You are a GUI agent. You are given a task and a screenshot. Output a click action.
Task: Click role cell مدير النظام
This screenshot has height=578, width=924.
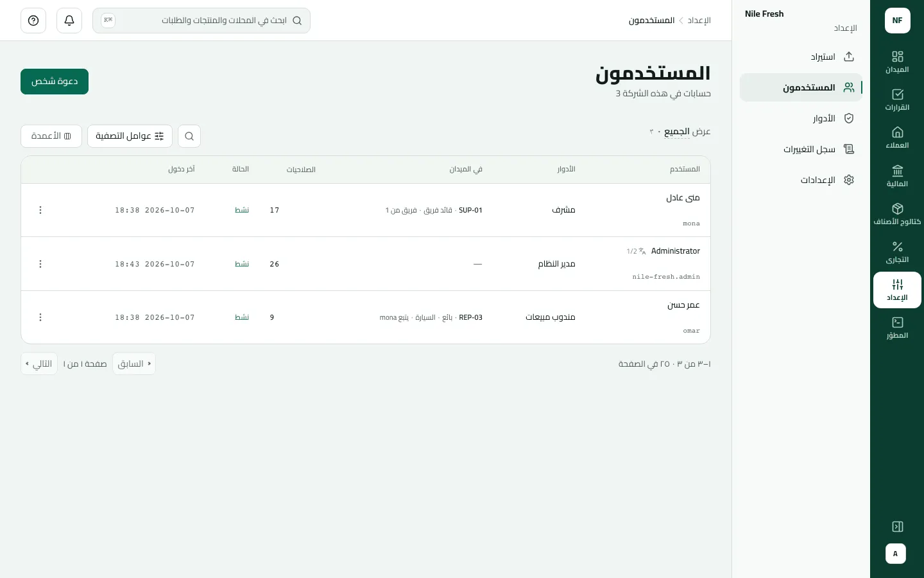(x=556, y=264)
